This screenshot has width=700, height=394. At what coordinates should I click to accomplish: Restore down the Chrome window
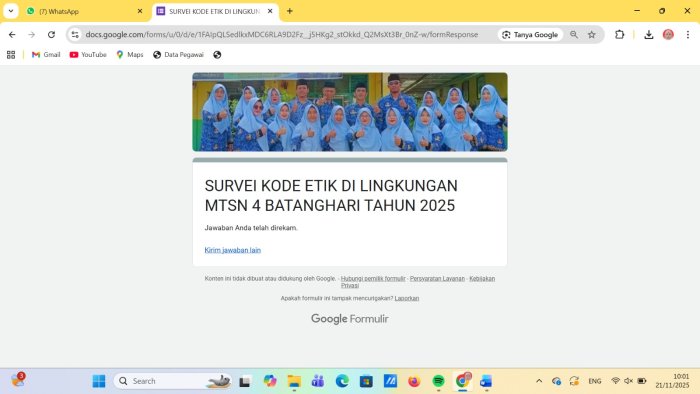point(662,11)
